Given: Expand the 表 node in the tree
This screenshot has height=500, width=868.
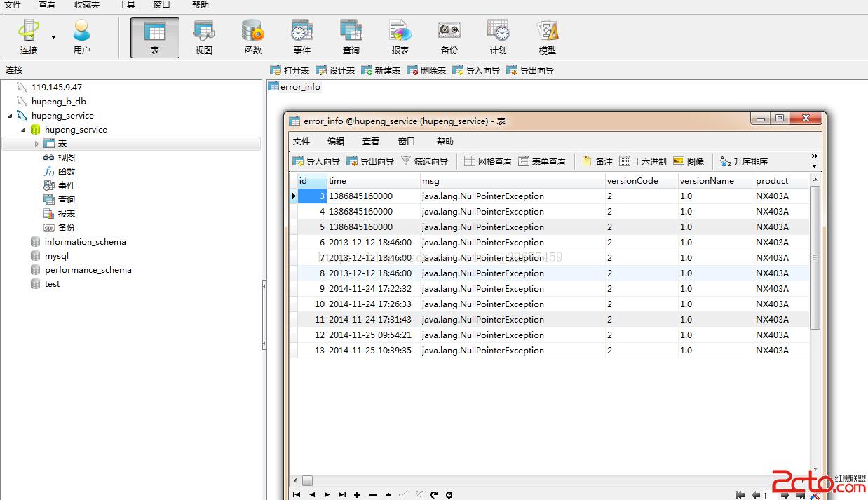Looking at the screenshot, I should [x=37, y=144].
